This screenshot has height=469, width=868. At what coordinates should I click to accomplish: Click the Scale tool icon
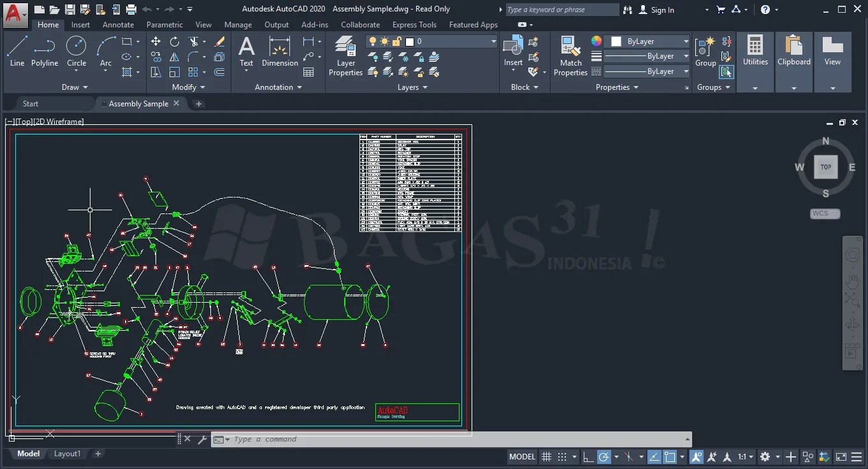[x=175, y=72]
